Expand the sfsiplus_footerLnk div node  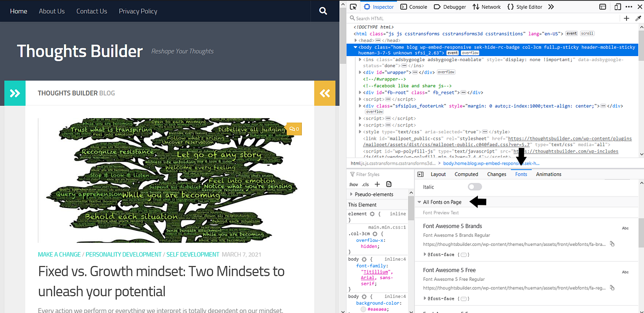[x=360, y=106]
